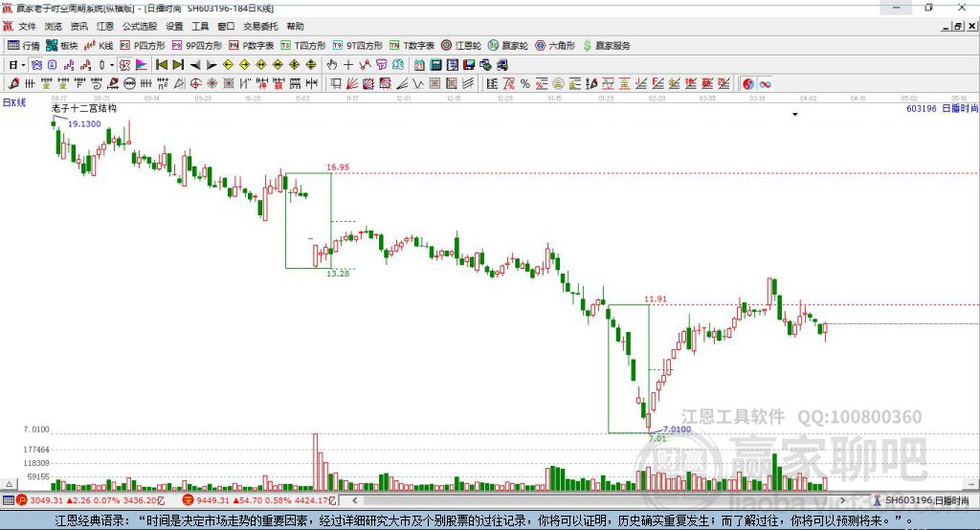Open the chart indicator dropdown triangle
980x530 pixels.
pyautogui.click(x=795, y=115)
